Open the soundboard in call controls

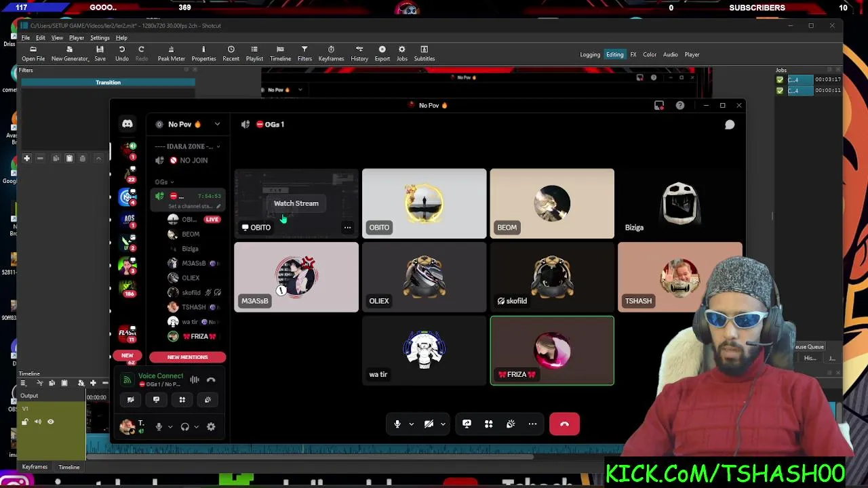(511, 424)
